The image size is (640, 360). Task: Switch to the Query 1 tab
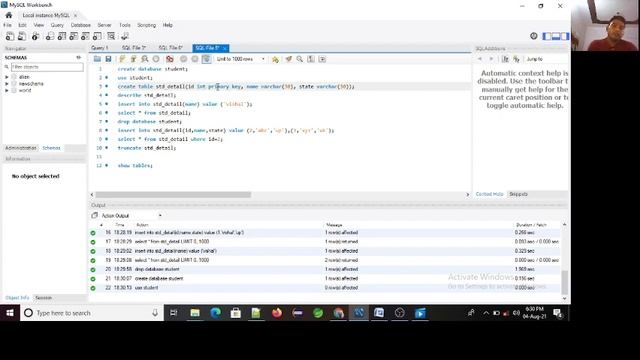click(100, 48)
